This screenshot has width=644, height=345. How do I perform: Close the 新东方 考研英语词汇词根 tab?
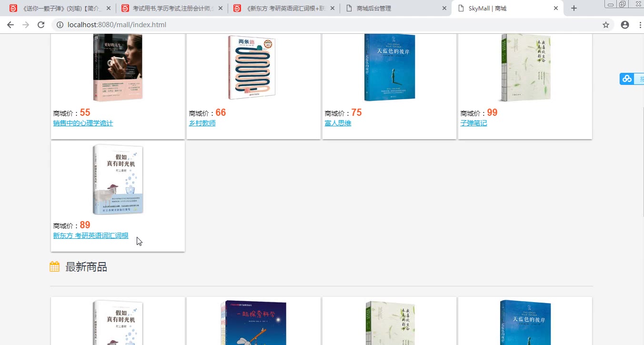[x=332, y=8]
